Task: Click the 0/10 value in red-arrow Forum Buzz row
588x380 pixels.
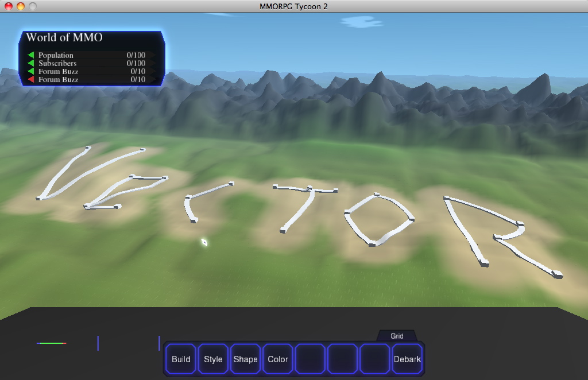Action: tap(138, 79)
